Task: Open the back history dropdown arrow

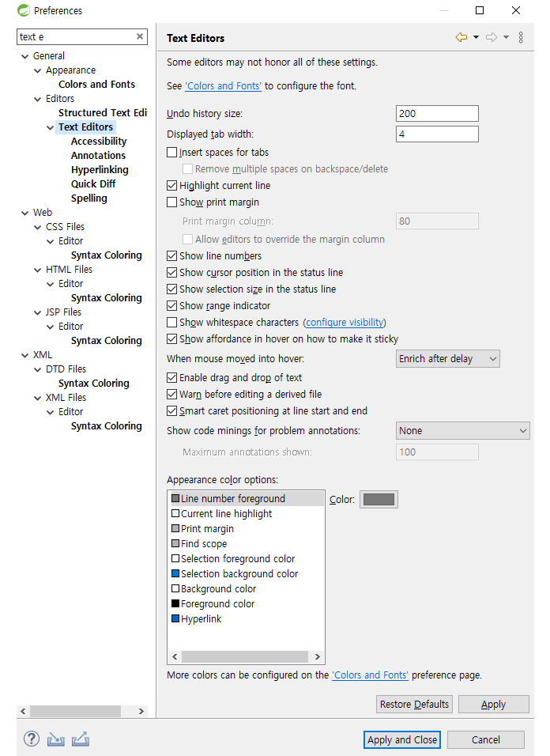Action: click(x=477, y=37)
